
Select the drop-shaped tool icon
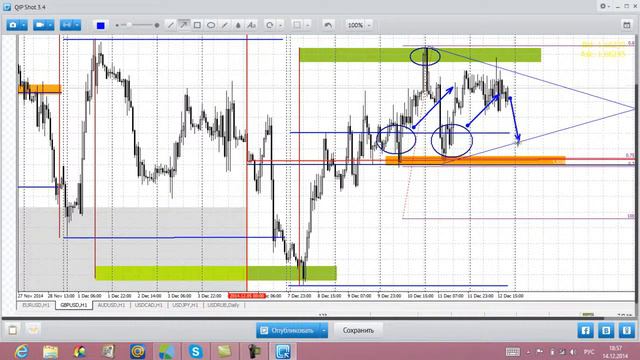pyautogui.click(x=238, y=25)
